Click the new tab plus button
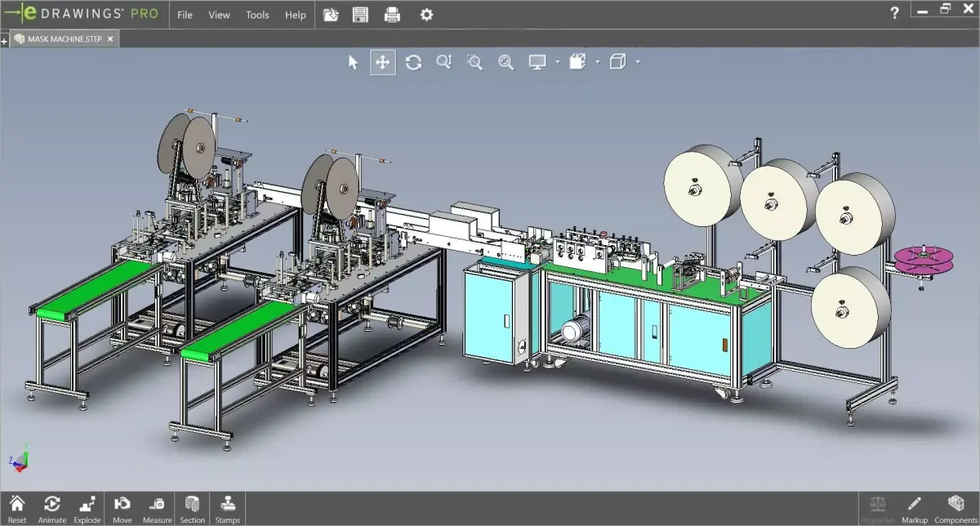The image size is (980, 526). pos(4,40)
